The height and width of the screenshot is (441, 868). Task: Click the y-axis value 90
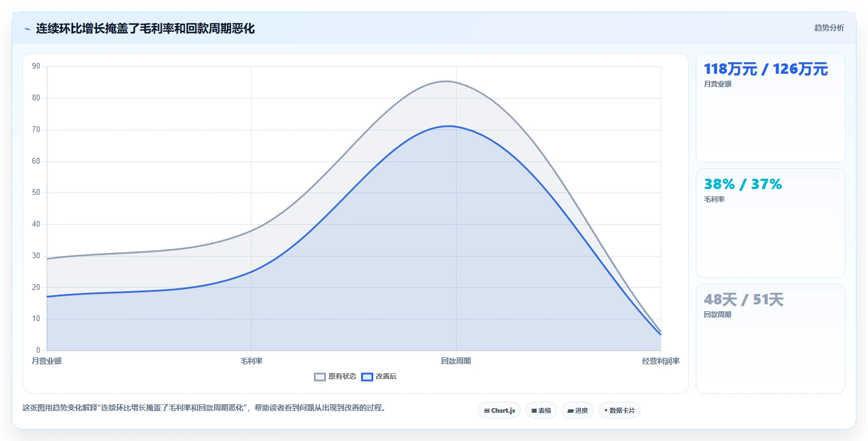tap(36, 66)
